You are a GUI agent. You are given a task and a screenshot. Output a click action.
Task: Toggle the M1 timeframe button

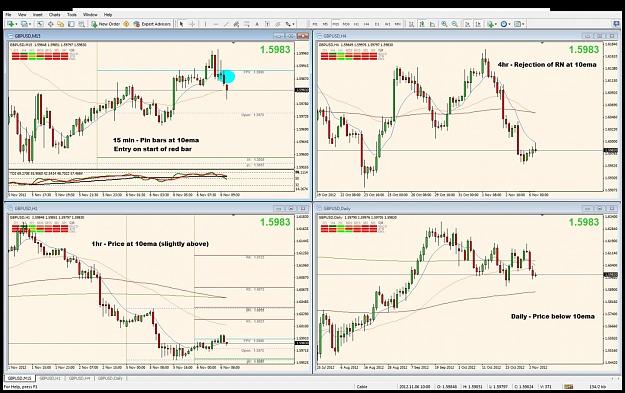point(314,24)
